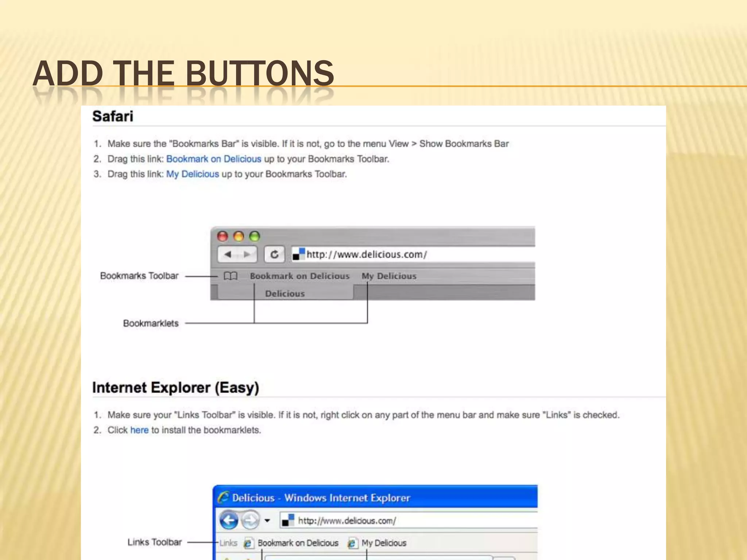
Task: Click the 'Bookmarklets' callout label
Action: (151, 323)
